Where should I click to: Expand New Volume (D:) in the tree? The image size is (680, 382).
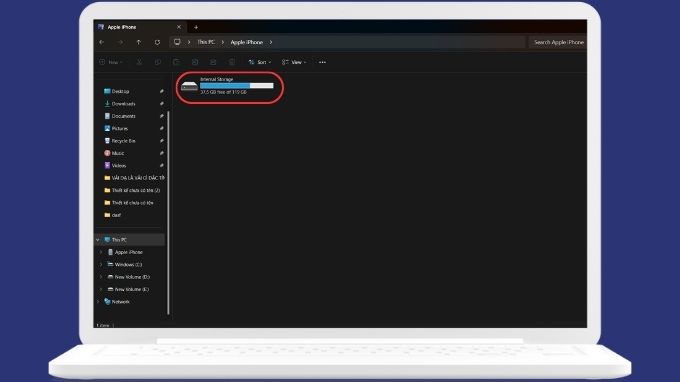click(x=101, y=277)
